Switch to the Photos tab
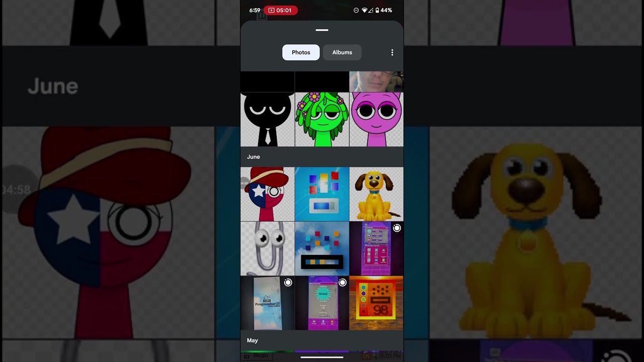644x362 pixels. coord(301,52)
